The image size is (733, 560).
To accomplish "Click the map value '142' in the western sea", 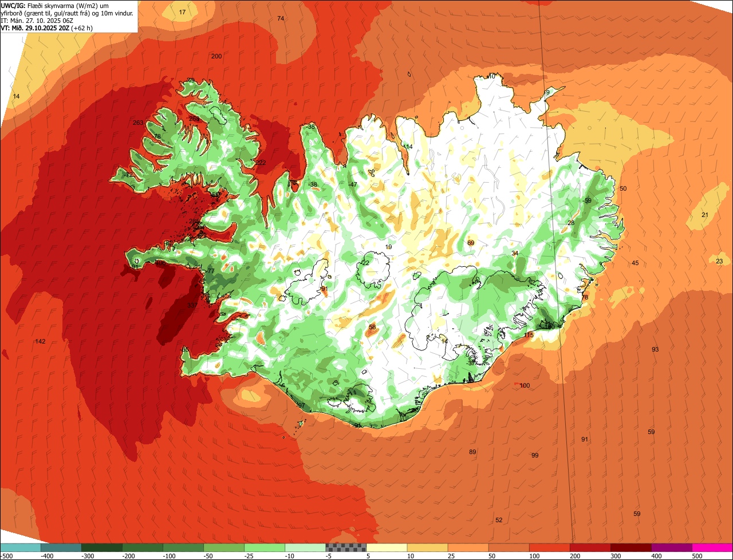I will point(40,341).
